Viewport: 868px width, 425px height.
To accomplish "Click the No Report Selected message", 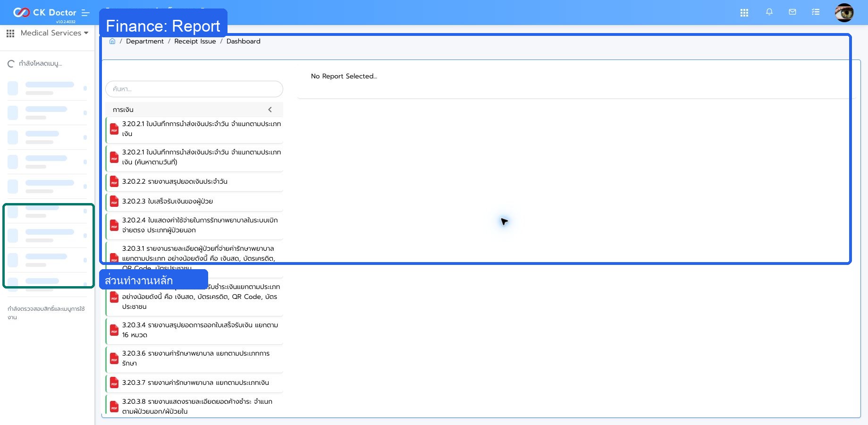I will point(344,76).
